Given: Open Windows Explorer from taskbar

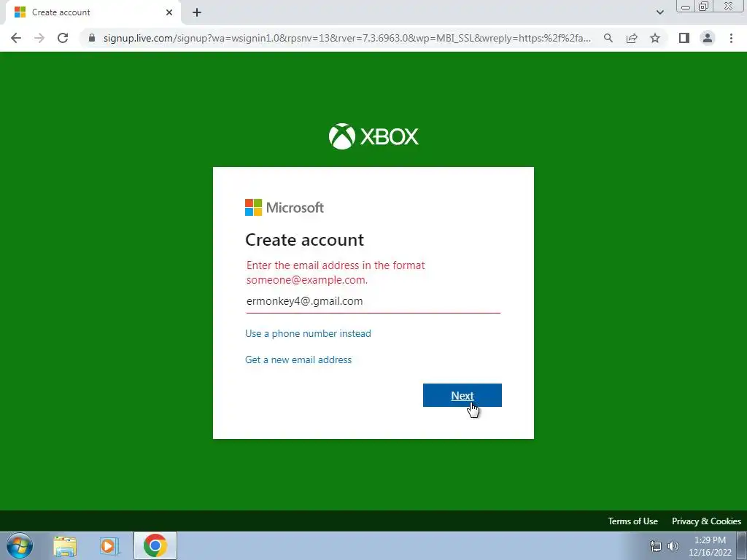Looking at the screenshot, I should 65,545.
